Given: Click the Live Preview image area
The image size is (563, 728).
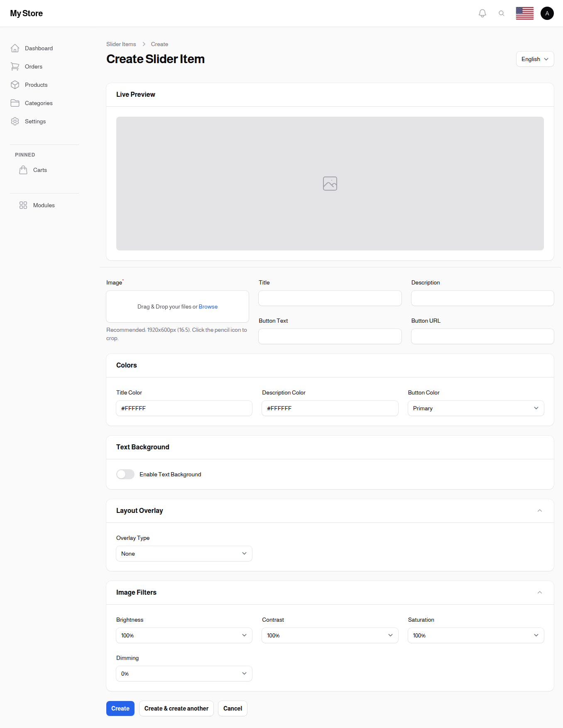Looking at the screenshot, I should tap(330, 184).
